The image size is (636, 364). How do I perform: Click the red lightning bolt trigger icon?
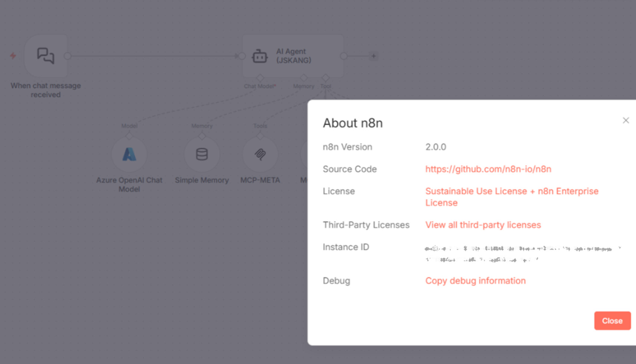click(13, 56)
